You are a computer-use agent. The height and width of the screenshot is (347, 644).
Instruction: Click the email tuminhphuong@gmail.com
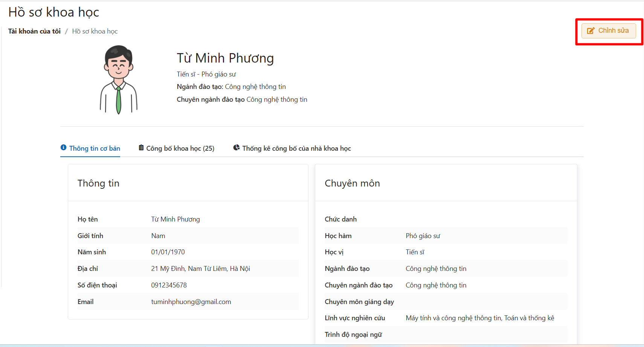(x=191, y=302)
